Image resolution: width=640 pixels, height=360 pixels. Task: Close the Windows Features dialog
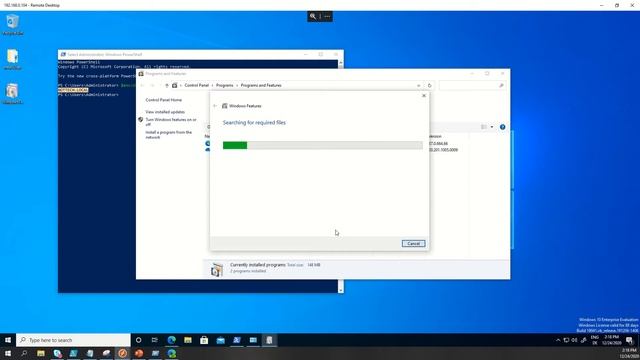[x=424, y=96]
